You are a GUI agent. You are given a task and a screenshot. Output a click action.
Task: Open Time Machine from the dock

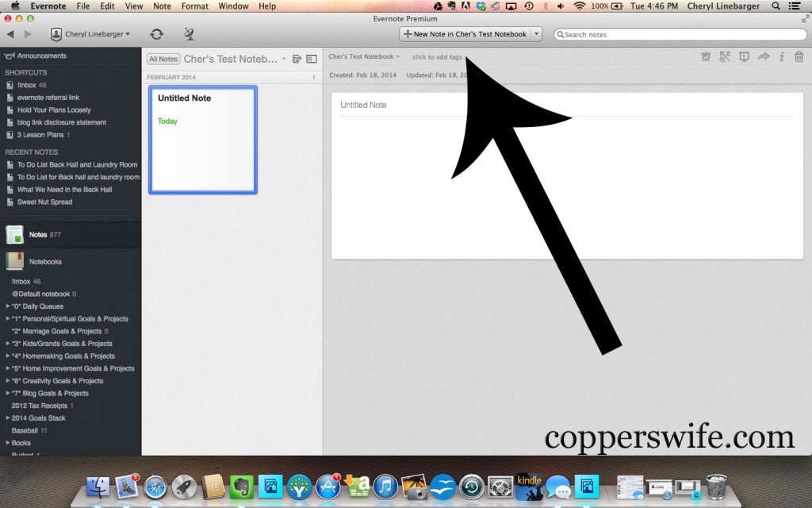coord(471,487)
